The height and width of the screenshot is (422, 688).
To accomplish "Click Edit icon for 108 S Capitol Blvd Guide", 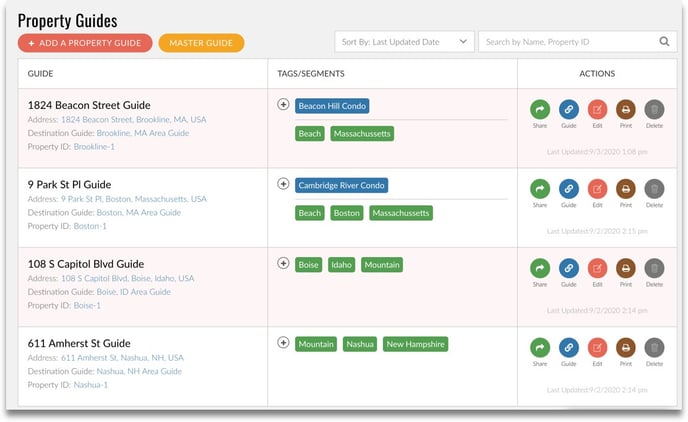I will pos(597,268).
